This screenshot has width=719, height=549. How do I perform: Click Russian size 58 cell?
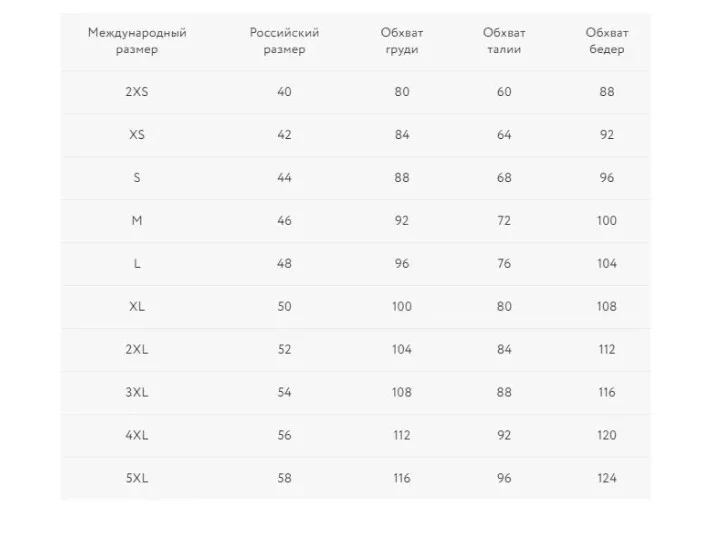284,478
